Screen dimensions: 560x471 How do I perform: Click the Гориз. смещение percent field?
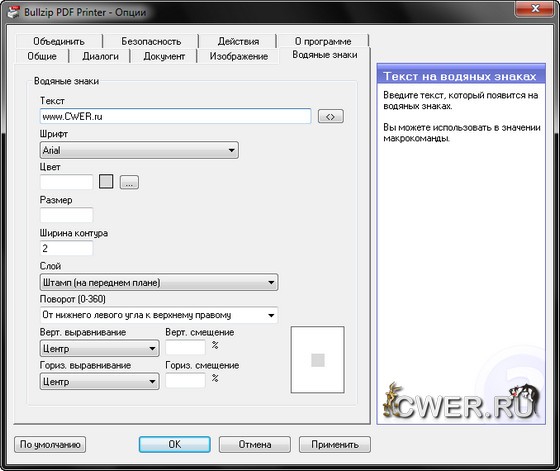(x=185, y=380)
